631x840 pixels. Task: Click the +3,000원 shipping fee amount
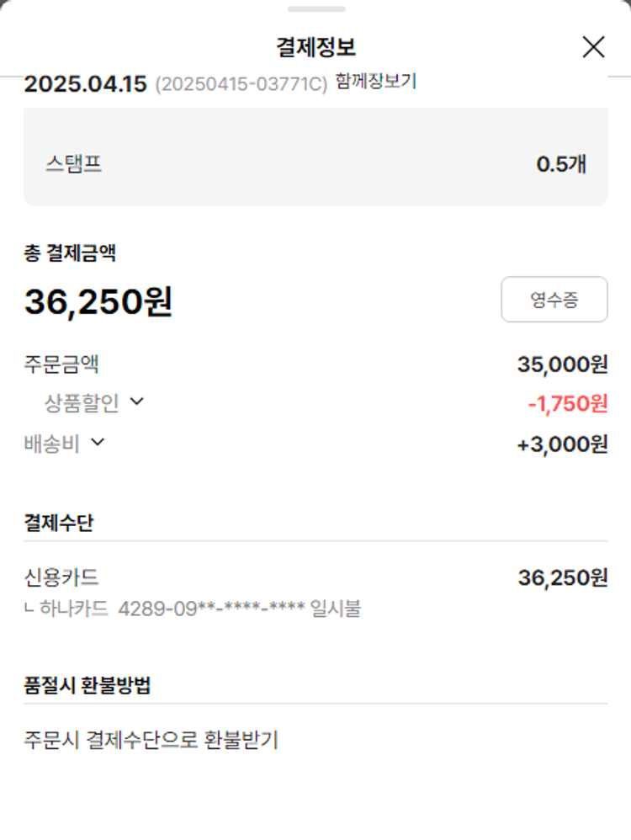[x=562, y=444]
